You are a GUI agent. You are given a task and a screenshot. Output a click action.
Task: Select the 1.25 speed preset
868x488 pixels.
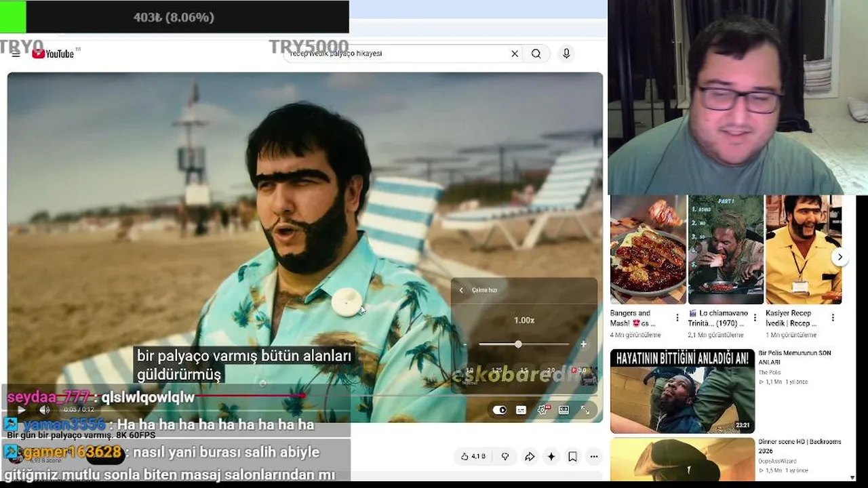click(497, 371)
